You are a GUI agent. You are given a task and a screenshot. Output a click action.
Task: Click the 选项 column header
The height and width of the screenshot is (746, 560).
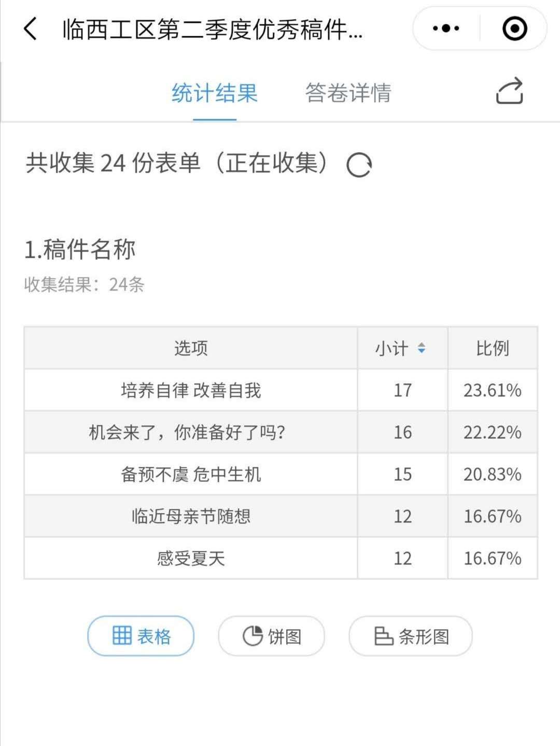pyautogui.click(x=191, y=348)
